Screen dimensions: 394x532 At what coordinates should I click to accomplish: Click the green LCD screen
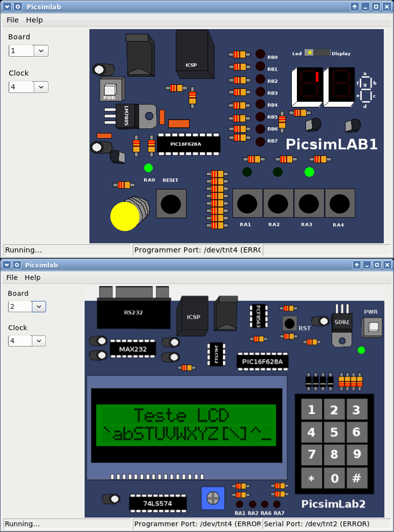coord(186,425)
